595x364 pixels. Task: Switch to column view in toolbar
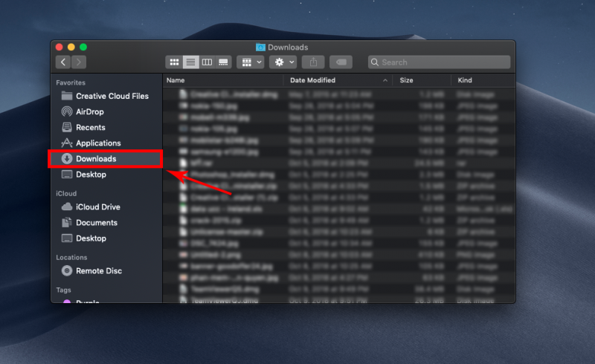tap(207, 62)
